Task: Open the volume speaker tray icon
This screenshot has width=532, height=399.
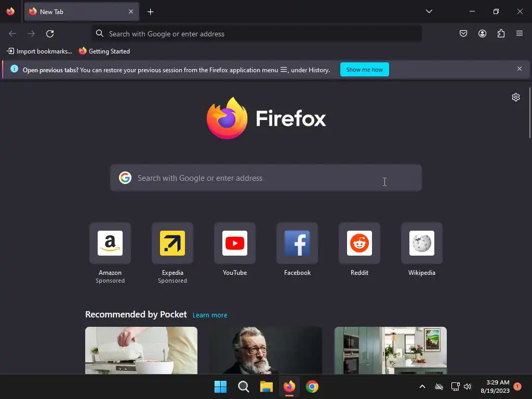Action: pos(468,387)
